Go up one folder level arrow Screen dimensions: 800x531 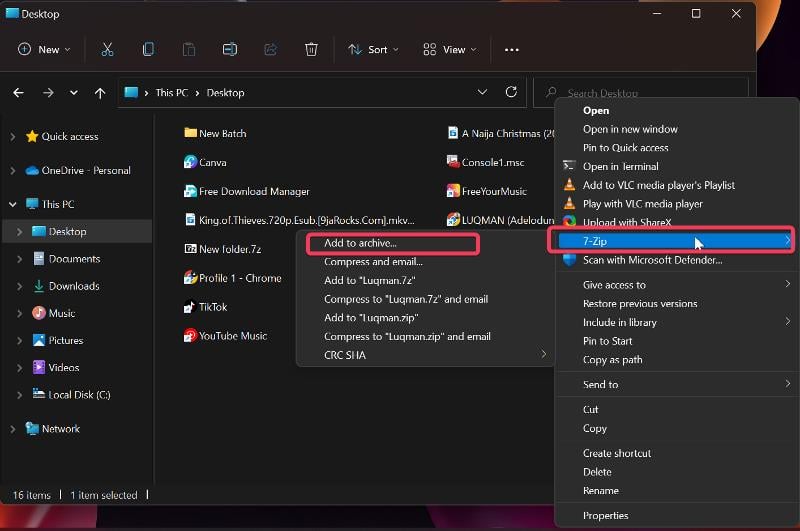(100, 93)
